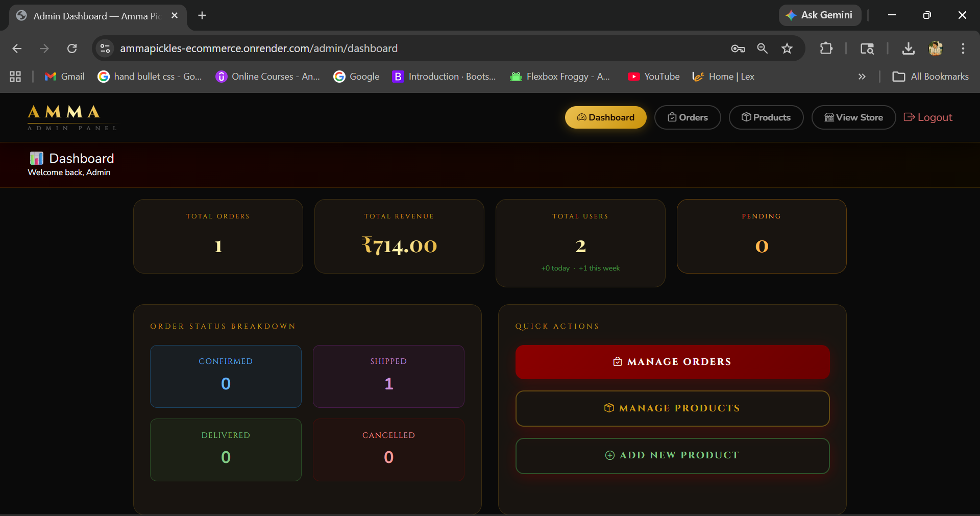Open the All Bookmarks folder
Image resolution: width=980 pixels, height=516 pixels.
click(930, 77)
